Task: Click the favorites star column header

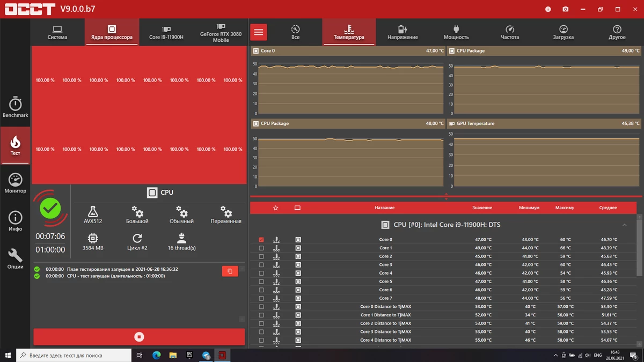Action: tap(276, 208)
